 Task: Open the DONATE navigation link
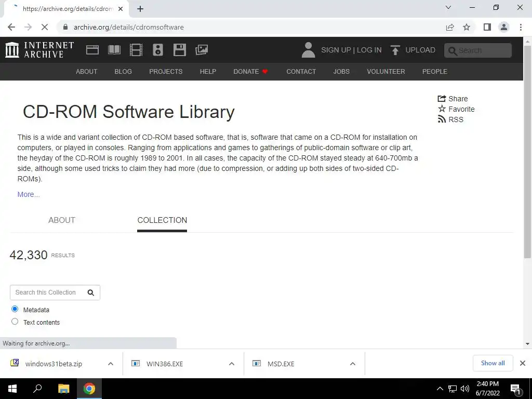click(250, 72)
